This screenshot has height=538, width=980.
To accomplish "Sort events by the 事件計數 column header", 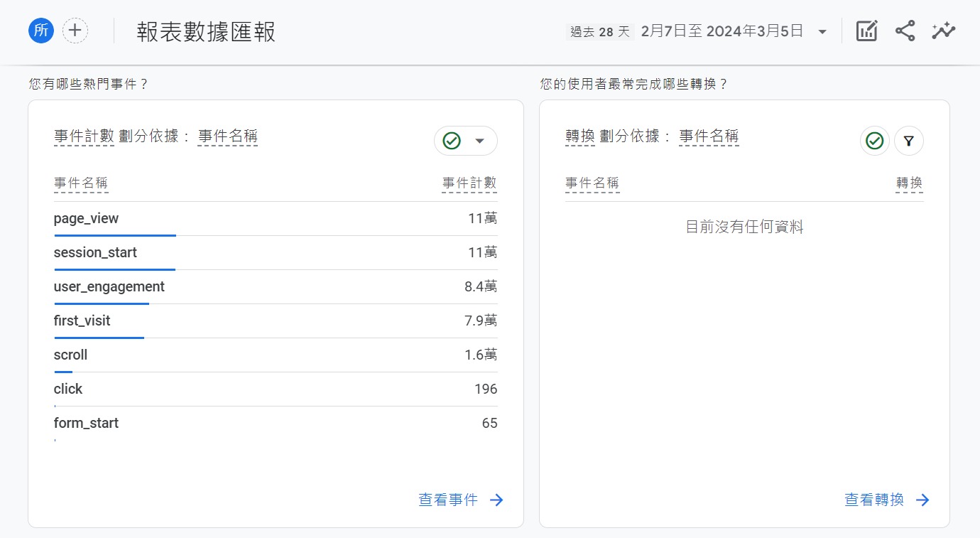I will tap(469, 183).
